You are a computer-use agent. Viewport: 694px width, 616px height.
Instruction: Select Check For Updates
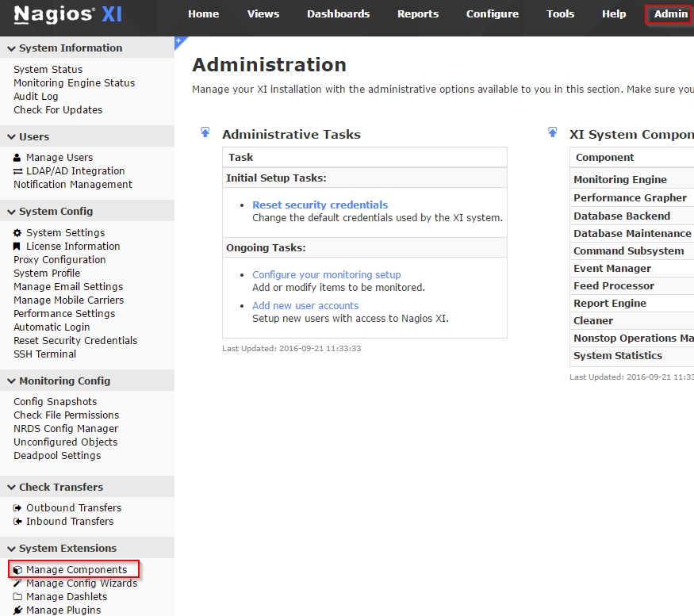[x=58, y=110]
